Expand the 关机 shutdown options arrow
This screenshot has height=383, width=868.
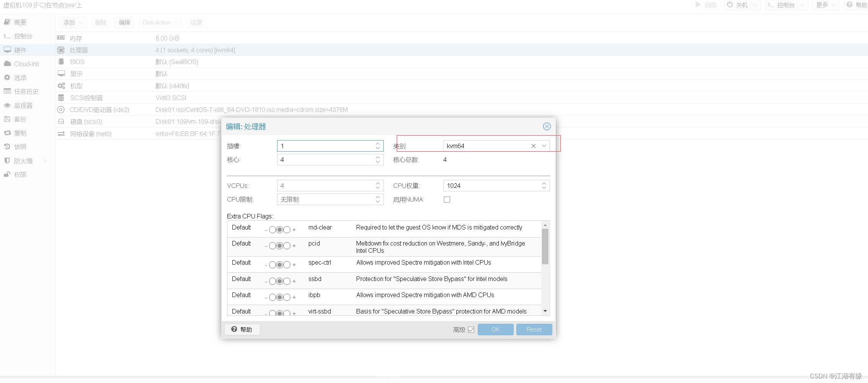pos(755,5)
